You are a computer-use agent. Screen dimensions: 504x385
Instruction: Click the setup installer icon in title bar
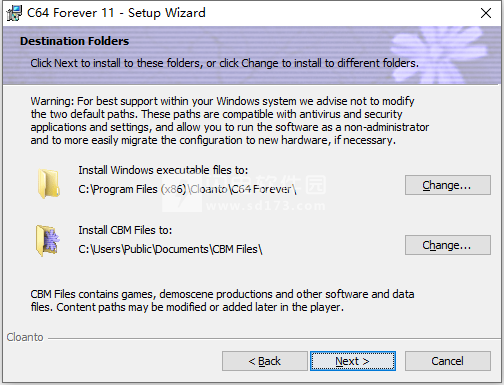coord(15,13)
